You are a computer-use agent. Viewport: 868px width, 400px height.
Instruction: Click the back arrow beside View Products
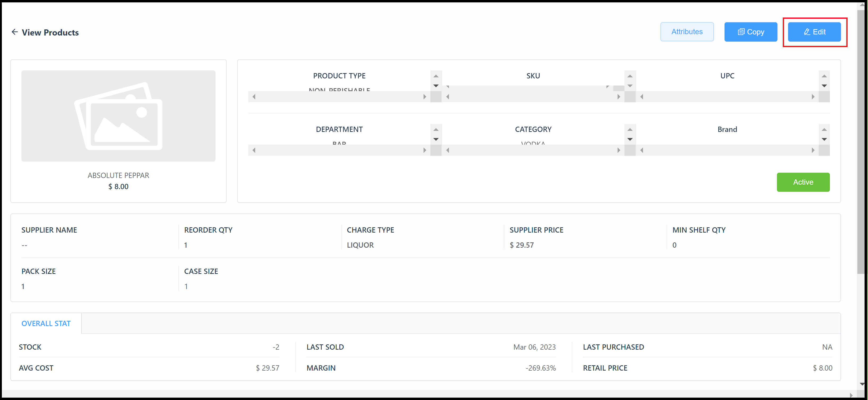(15, 32)
